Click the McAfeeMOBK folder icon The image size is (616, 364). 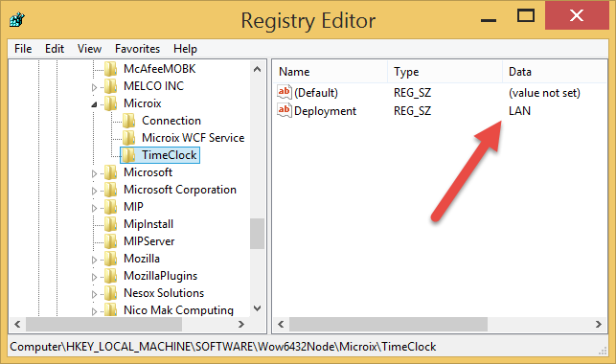pos(111,69)
